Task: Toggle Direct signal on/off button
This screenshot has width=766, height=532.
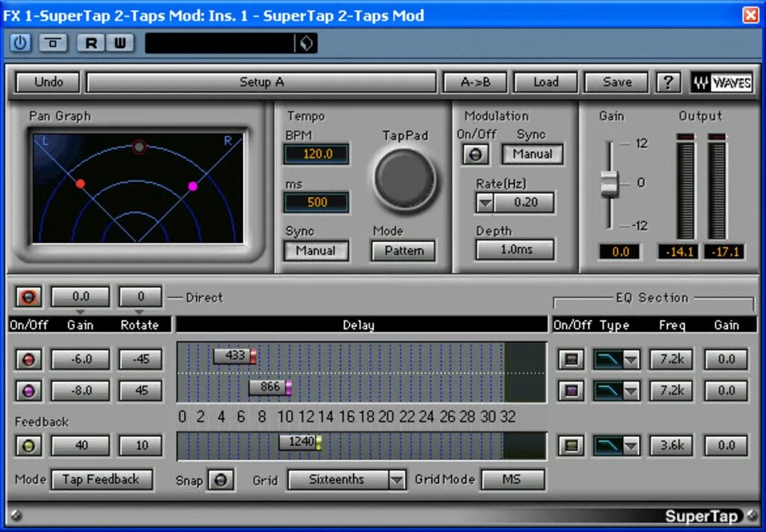Action: tap(28, 297)
